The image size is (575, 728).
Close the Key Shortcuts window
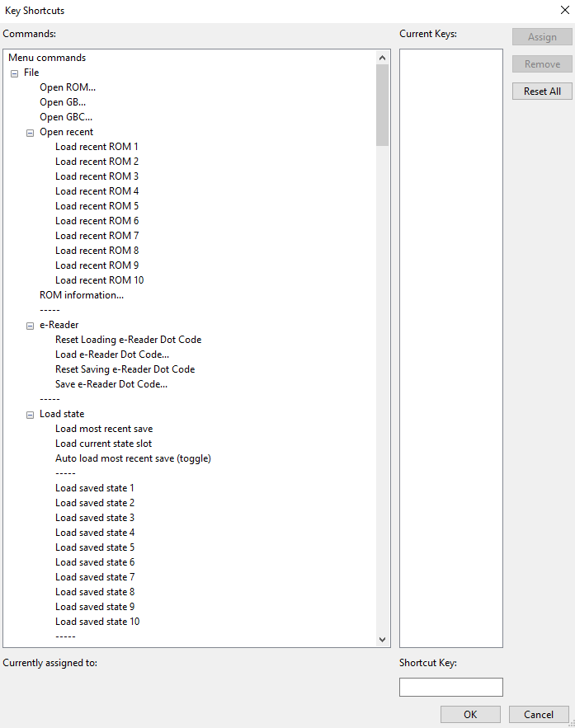(x=565, y=10)
